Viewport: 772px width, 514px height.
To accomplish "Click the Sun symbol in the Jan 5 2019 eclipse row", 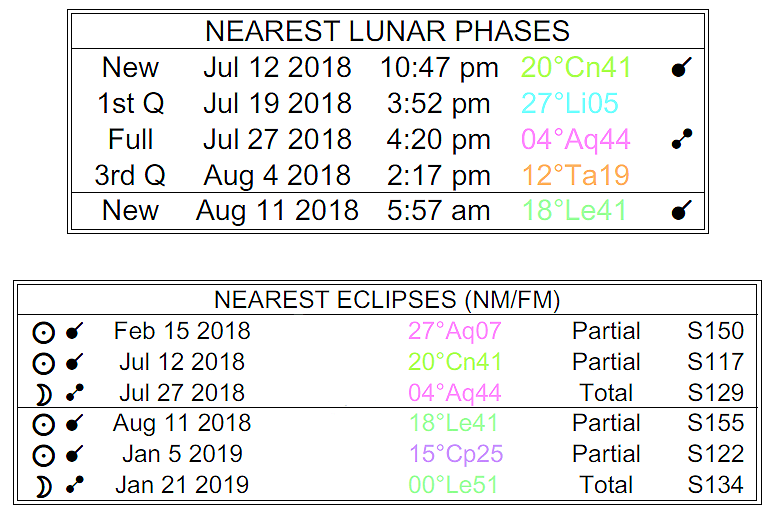I will click(x=43, y=455).
